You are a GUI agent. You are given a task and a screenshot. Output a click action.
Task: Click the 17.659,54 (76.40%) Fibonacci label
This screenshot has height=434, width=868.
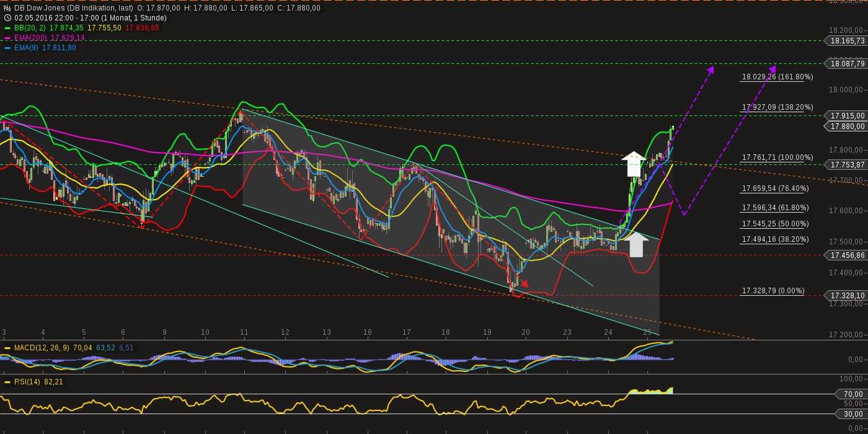coord(776,188)
